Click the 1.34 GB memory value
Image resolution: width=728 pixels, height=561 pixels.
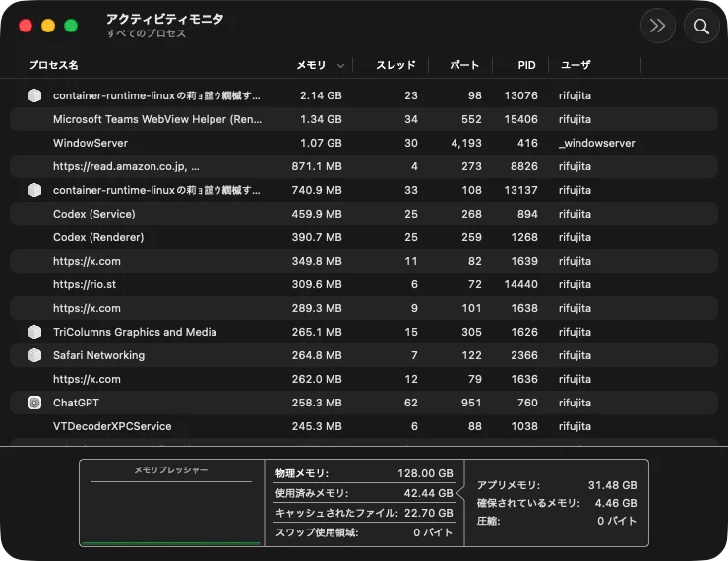click(x=321, y=119)
